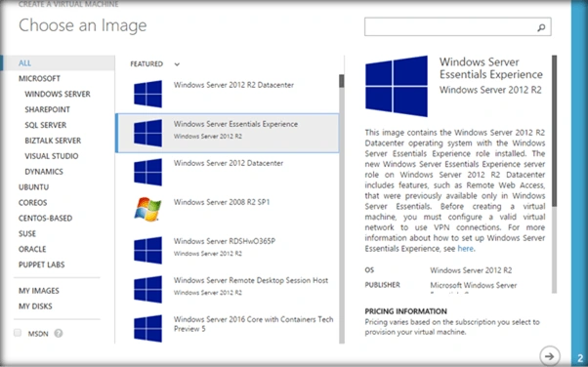Click the Windows Server Essentials Experience logo icon
The width and height of the screenshot is (588, 367).
148,133
